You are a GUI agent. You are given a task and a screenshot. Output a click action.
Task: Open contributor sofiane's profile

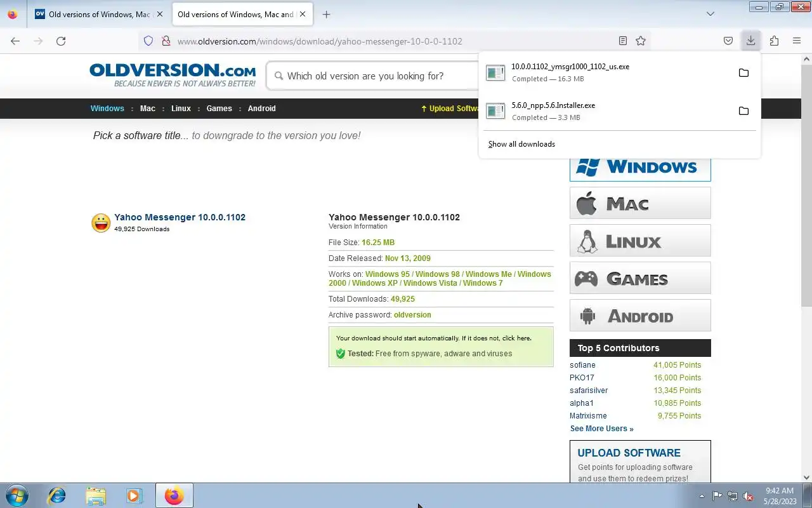tap(582, 365)
